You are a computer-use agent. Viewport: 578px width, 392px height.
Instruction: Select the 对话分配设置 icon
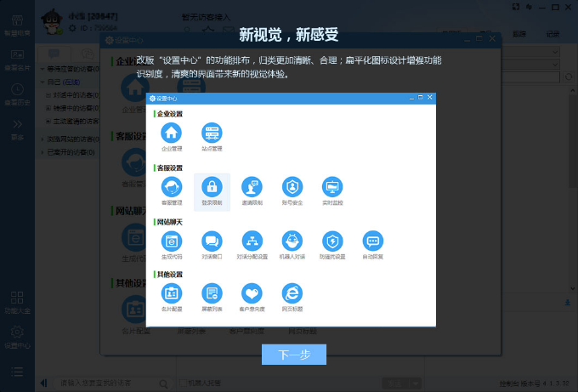252,240
